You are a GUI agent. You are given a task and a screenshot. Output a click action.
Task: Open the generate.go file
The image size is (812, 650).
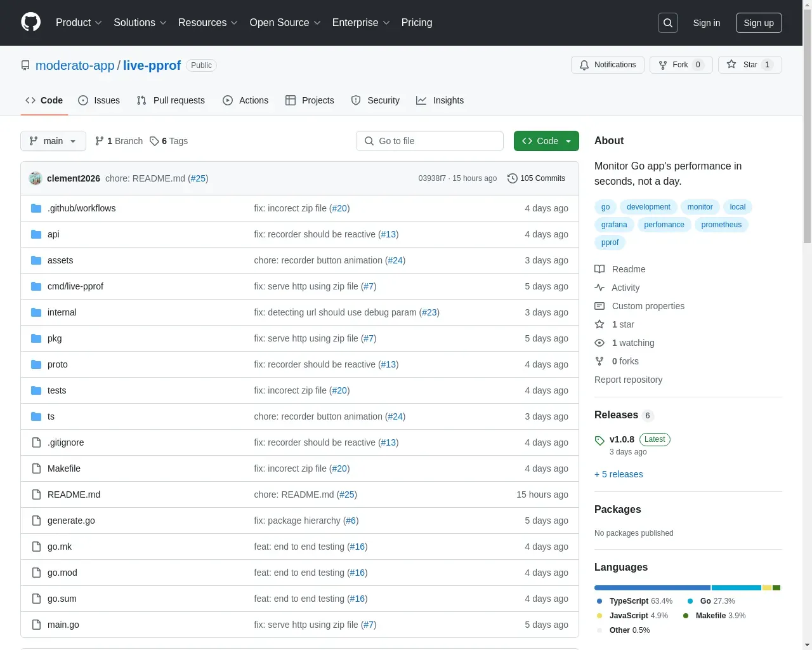point(71,521)
